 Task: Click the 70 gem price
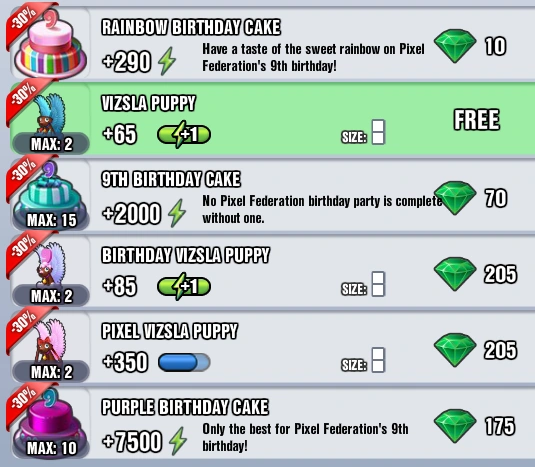click(496, 198)
